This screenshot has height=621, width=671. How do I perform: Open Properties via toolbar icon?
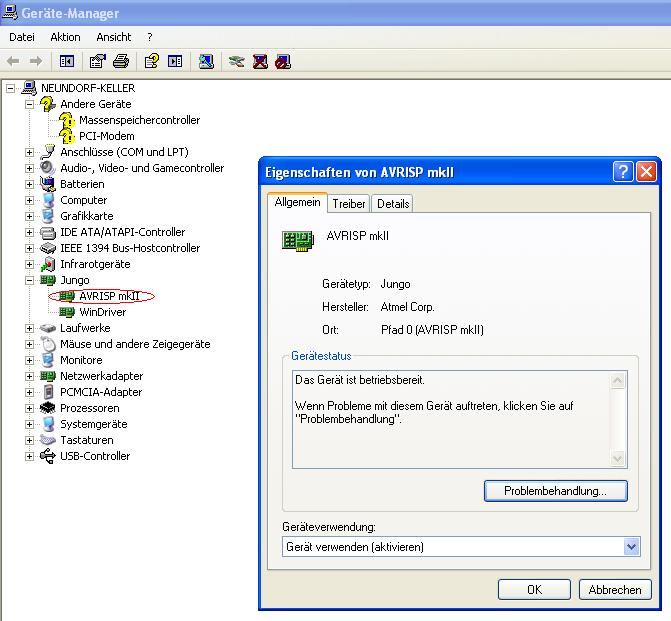pyautogui.click(x=98, y=62)
